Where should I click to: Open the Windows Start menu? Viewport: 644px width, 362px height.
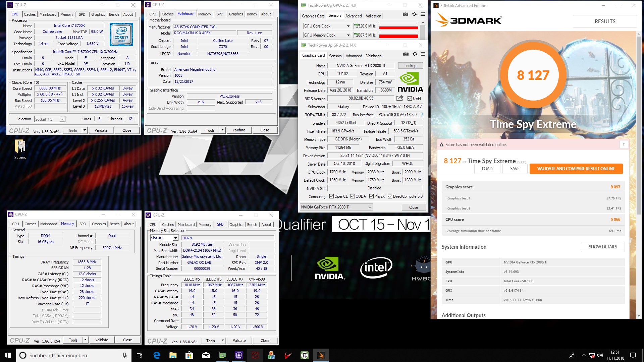coord(8,355)
